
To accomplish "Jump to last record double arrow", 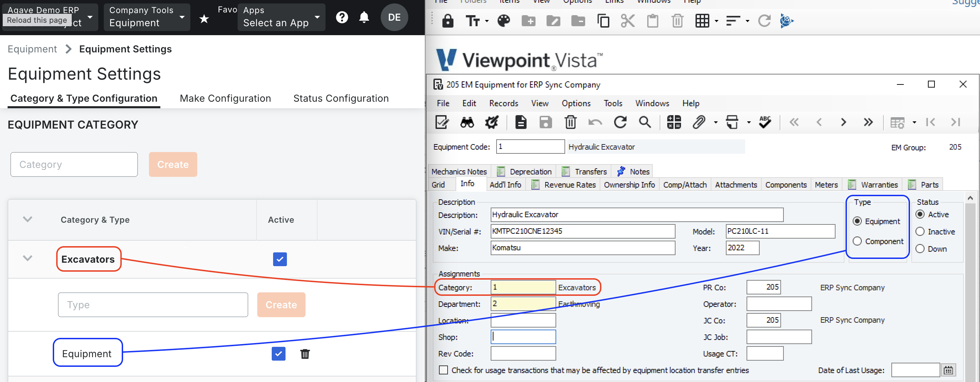I will [868, 122].
